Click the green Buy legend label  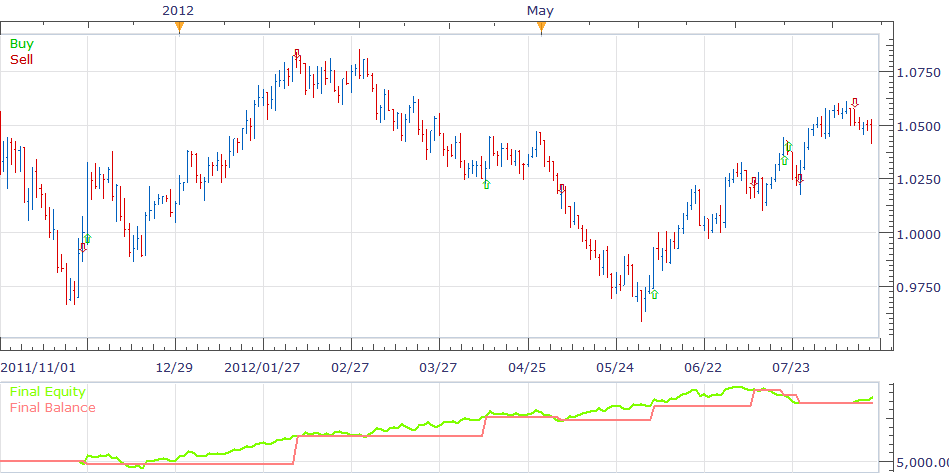coord(22,44)
